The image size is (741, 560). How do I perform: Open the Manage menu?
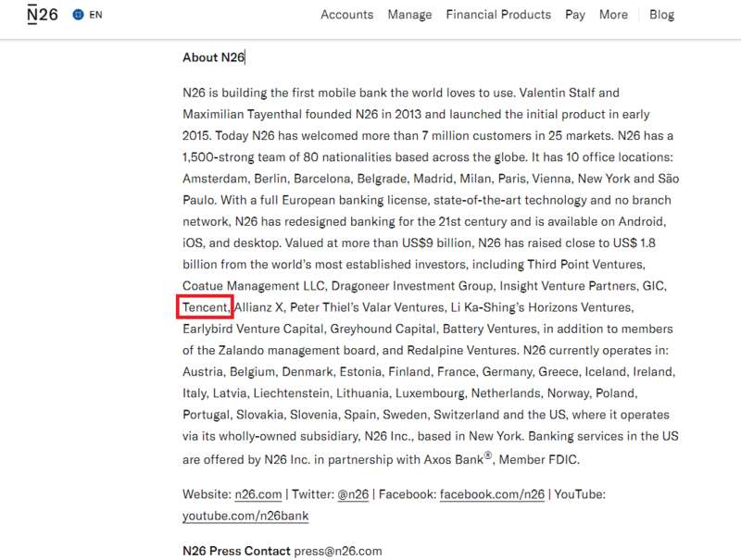point(409,15)
